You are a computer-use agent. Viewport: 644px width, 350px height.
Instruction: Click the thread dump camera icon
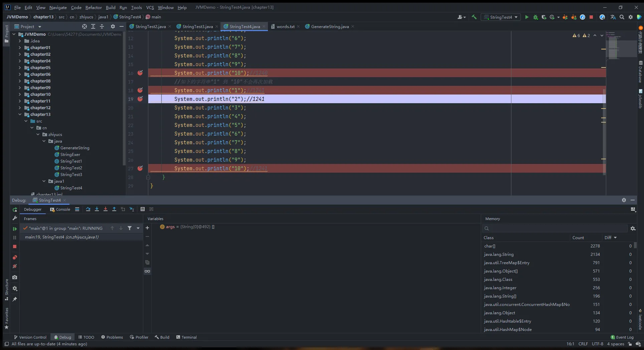click(x=15, y=277)
